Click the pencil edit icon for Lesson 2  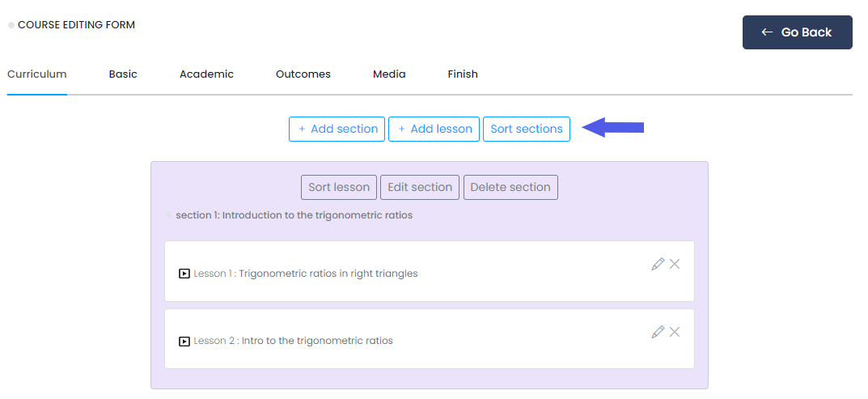coord(658,332)
